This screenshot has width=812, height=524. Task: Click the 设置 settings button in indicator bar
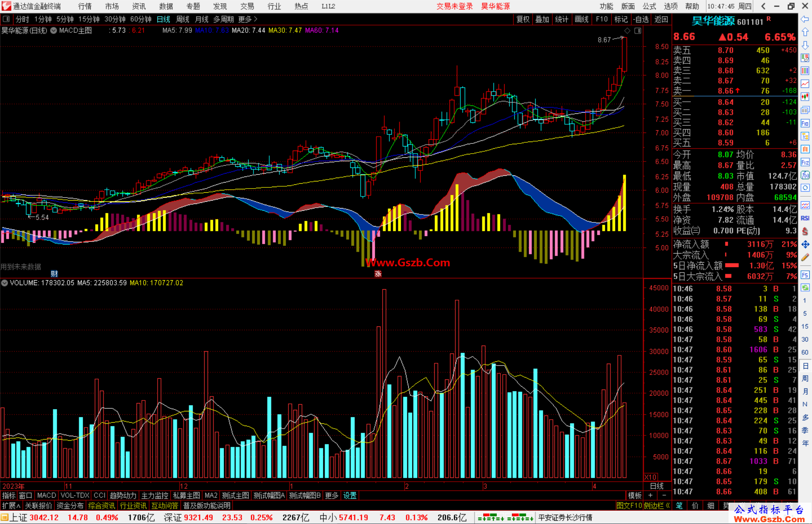coord(350,495)
